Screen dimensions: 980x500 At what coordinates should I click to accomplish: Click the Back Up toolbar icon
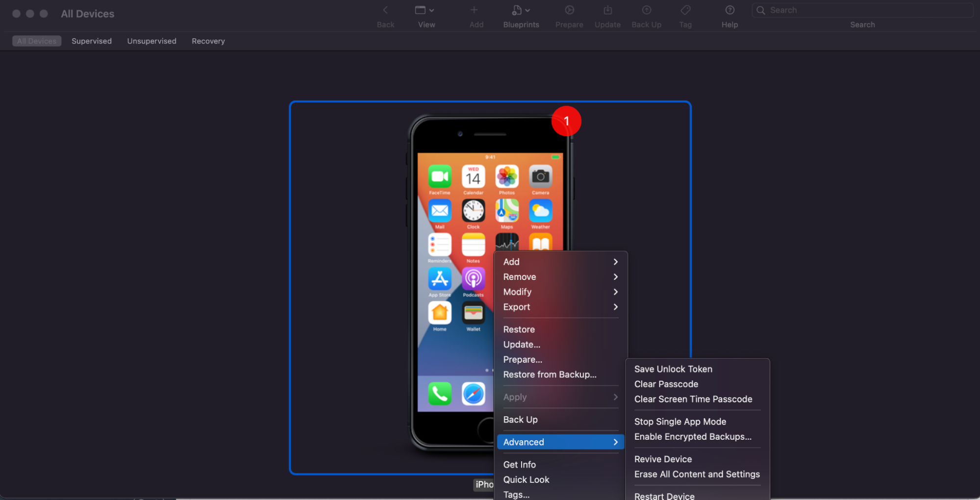[646, 10]
